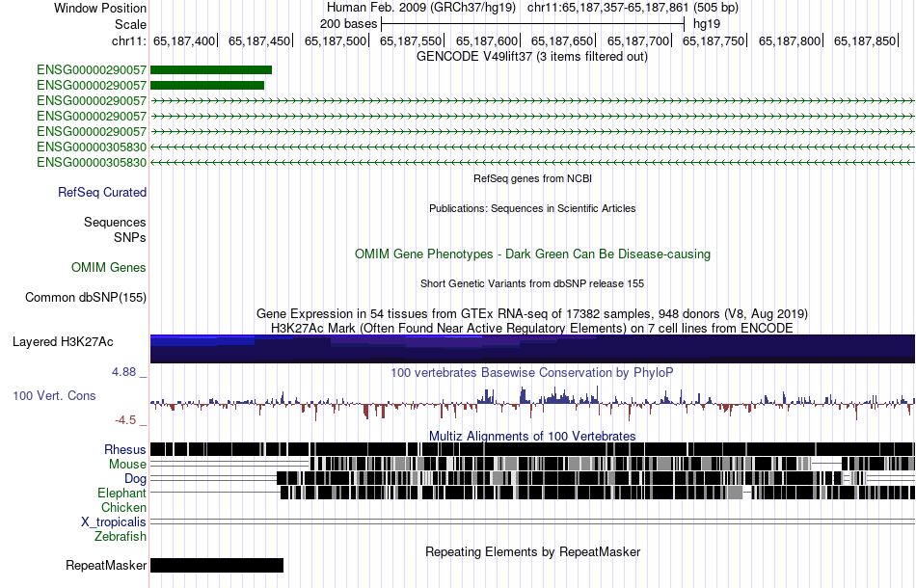Open 100 vertebrates Basewise Conservation PhyloP title
Image resolution: width=916 pixels, height=588 pixels.
(532, 372)
